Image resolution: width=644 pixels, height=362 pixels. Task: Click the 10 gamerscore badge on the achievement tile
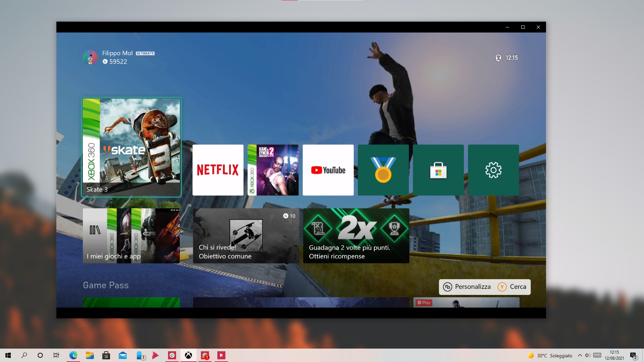289,216
